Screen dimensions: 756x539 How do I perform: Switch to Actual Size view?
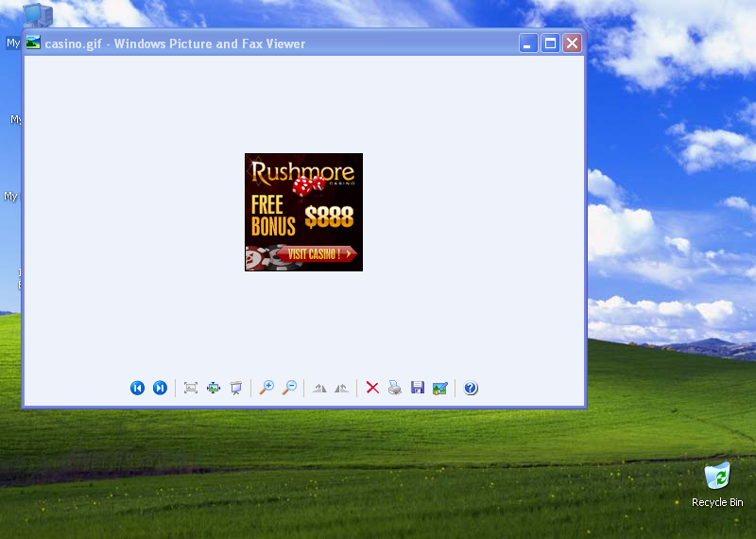214,388
